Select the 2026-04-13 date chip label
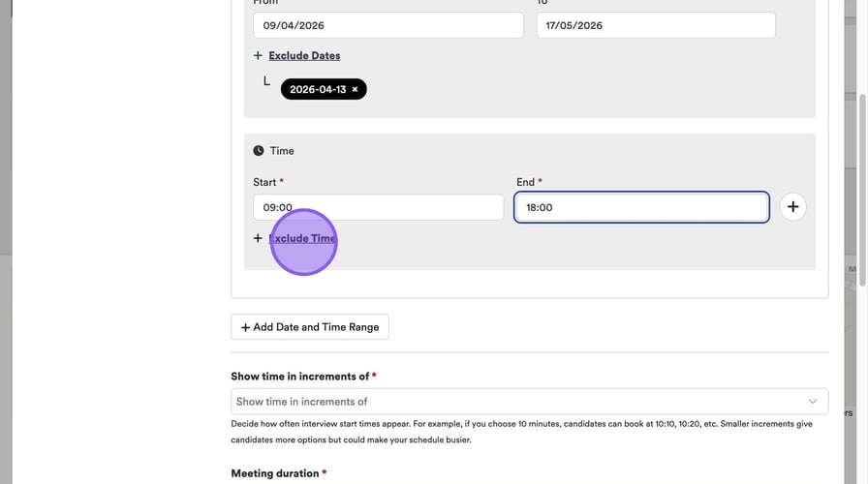This screenshot has height=484, width=868. pos(318,90)
